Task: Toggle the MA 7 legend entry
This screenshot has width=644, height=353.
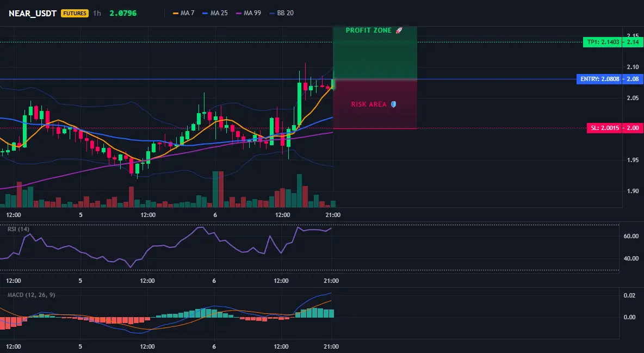Action: click(x=184, y=13)
